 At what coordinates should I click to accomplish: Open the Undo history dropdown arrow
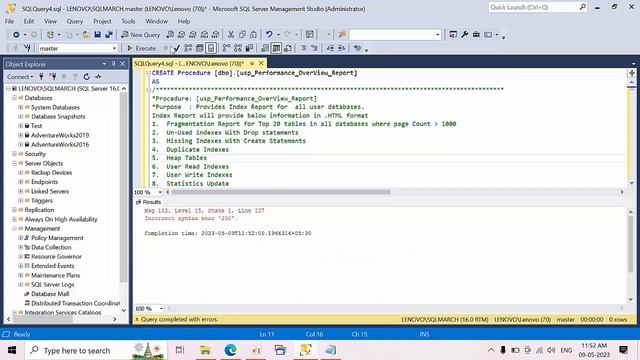[x=278, y=35]
